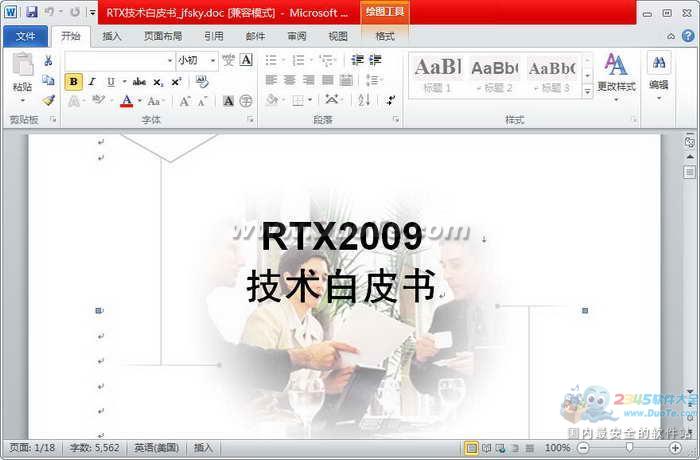The image size is (700, 460).
Task: Toggle Bold formatting off
Action: 74,82
